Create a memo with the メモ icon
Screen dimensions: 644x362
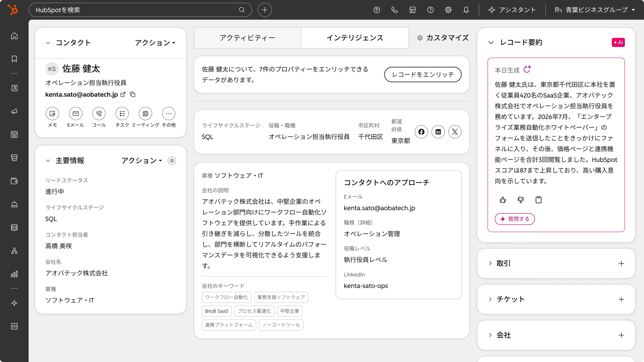click(52, 114)
